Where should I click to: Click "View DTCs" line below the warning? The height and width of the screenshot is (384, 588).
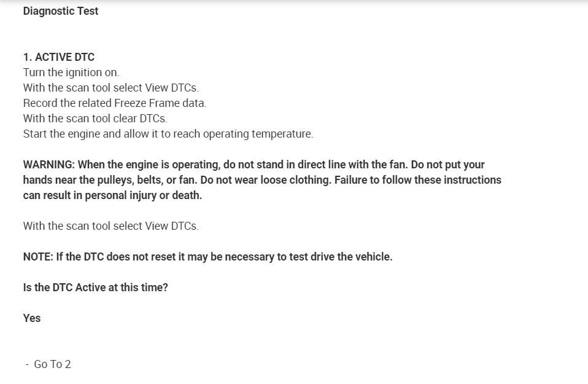coord(110,226)
